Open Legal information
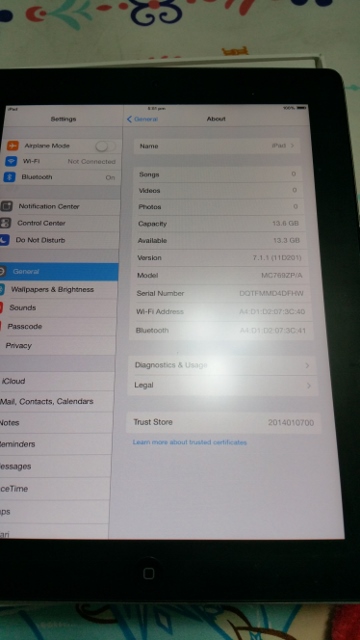 (x=222, y=385)
